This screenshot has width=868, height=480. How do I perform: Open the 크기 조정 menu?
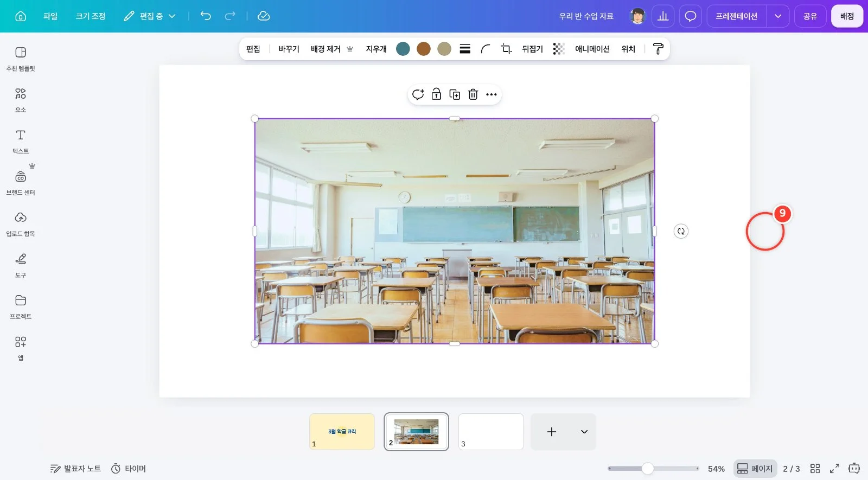91,16
